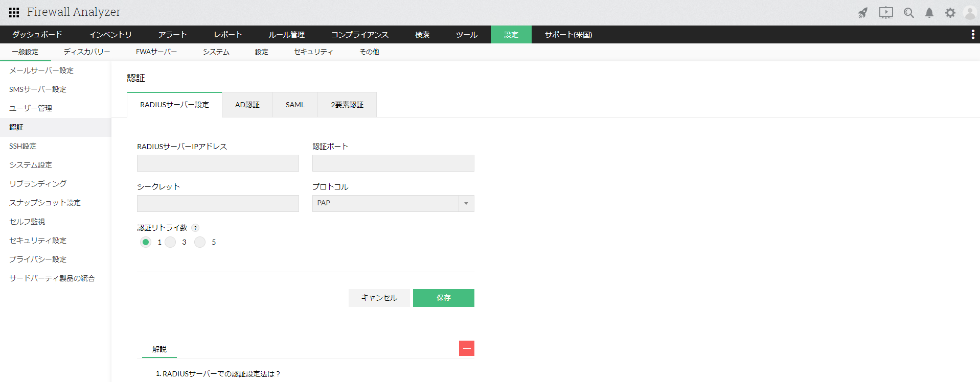980x382 pixels.
Task: Click the rocket quick-launch icon
Action: coord(863,13)
